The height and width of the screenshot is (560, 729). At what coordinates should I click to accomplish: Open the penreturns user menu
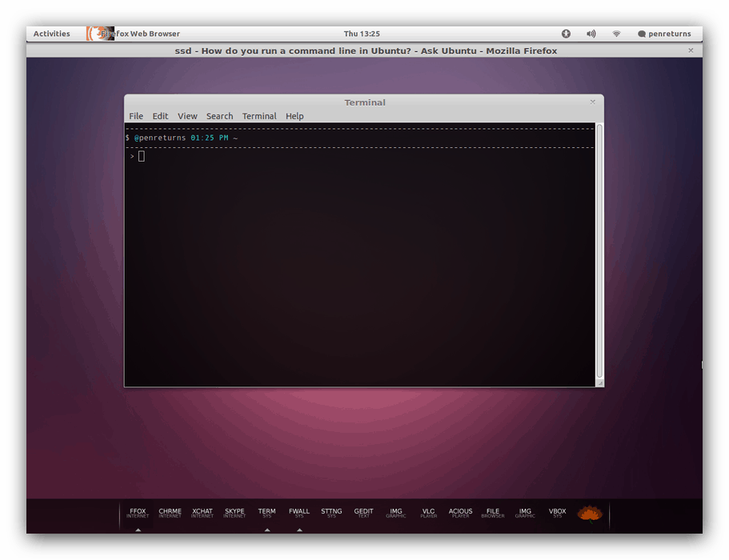click(x=664, y=34)
